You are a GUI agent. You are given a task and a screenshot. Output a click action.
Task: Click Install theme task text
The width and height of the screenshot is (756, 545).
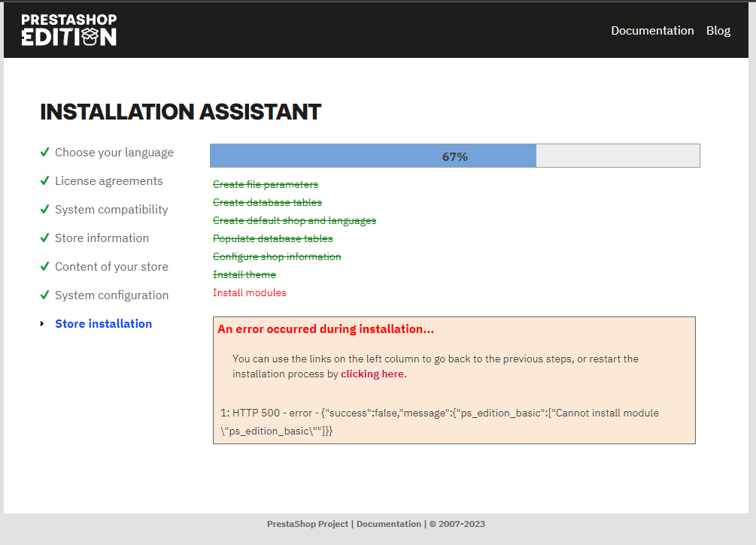coord(244,274)
